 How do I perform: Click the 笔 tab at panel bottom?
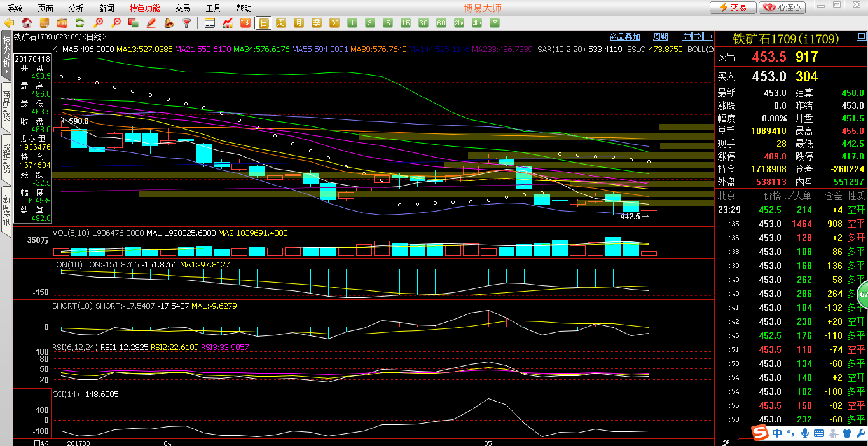tap(726, 442)
